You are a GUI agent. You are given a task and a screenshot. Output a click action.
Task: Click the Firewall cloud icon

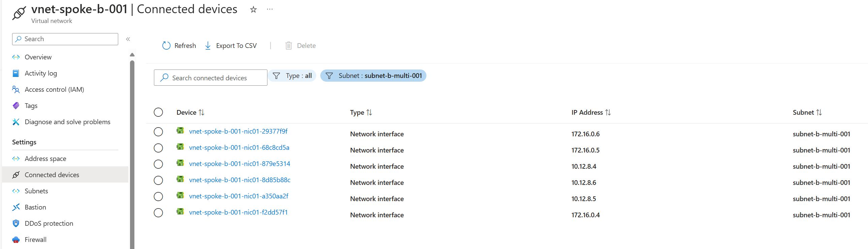16,240
